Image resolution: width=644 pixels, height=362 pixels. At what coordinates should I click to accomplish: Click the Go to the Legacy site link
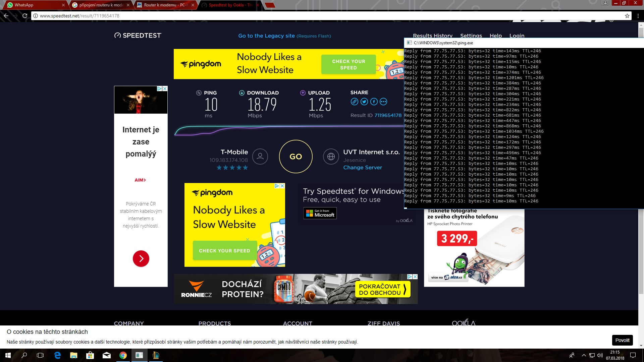click(266, 36)
